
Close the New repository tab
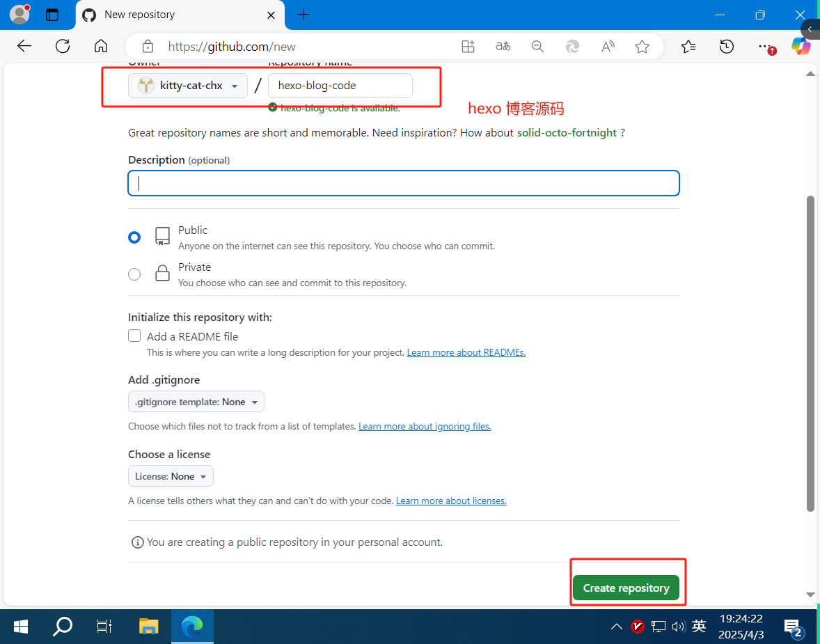271,15
